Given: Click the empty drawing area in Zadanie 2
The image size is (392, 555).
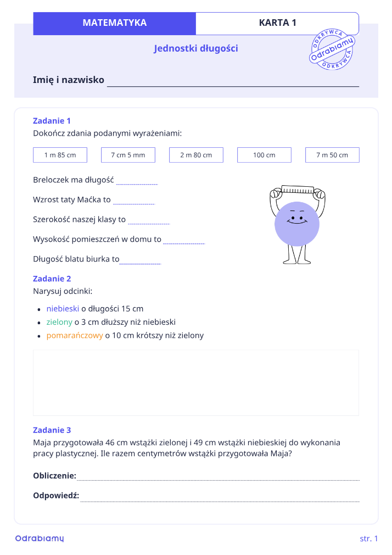Looking at the screenshot, I should (196, 382).
